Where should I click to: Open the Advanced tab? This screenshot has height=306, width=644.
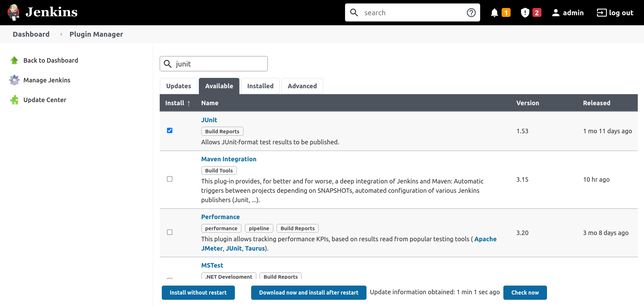[x=302, y=86]
